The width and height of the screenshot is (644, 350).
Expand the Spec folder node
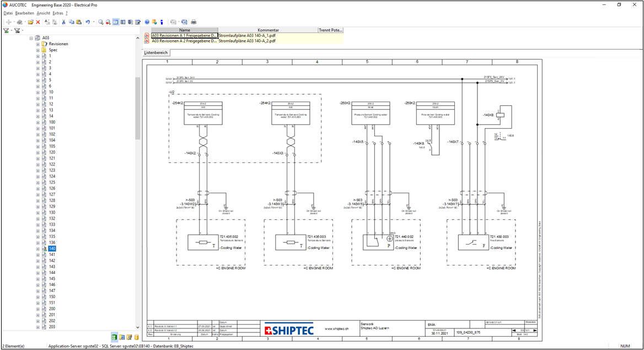38,50
